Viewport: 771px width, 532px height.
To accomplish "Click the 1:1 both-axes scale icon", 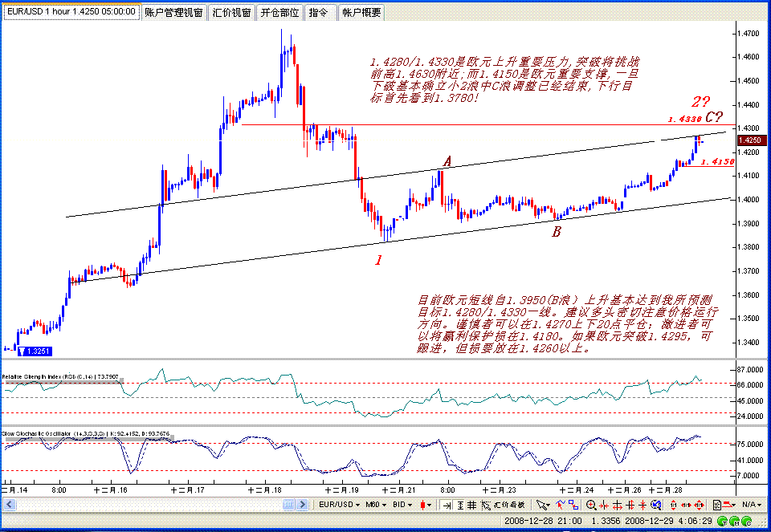I will (x=698, y=505).
